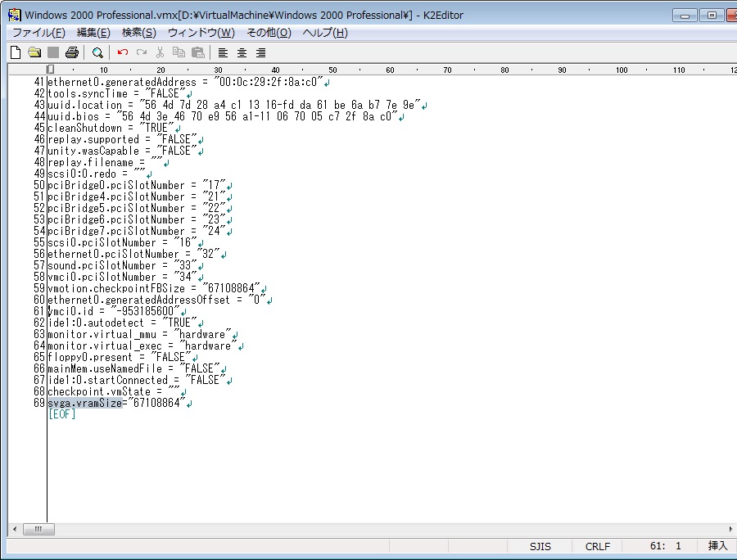Click the horizontal scrollbar thumb

tap(38, 530)
